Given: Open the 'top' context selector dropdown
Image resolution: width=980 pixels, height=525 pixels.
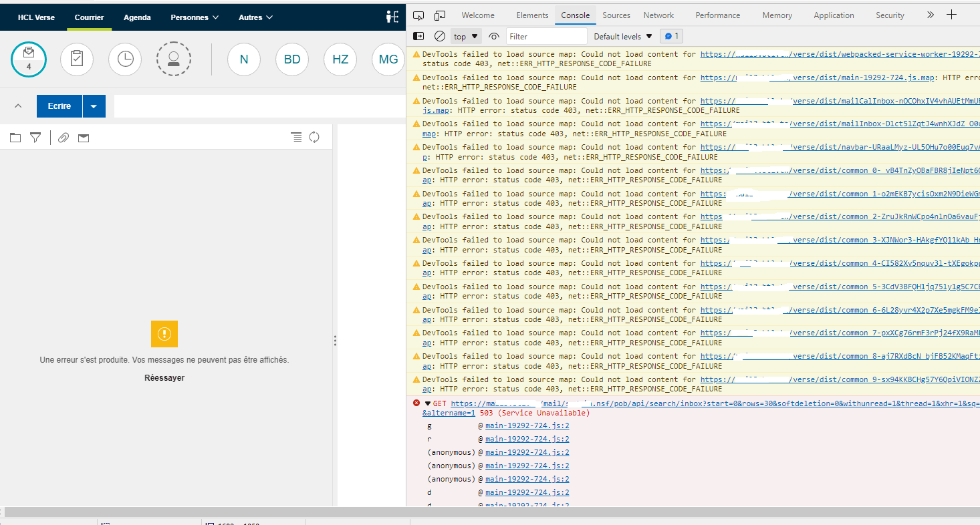Looking at the screenshot, I should pyautogui.click(x=467, y=37).
